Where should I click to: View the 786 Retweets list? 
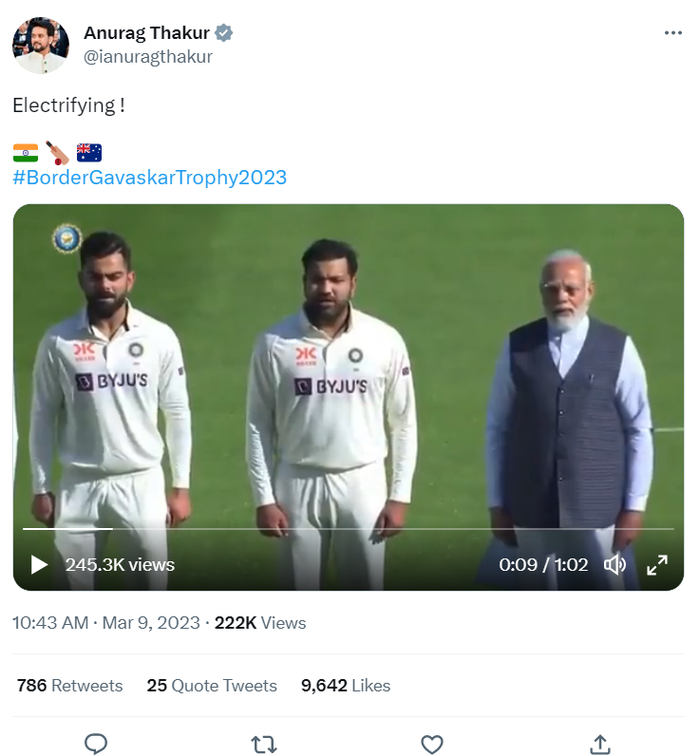69,686
